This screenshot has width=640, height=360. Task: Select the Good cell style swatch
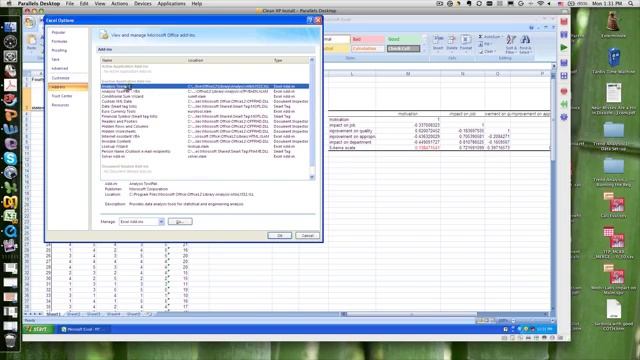pos(403,39)
